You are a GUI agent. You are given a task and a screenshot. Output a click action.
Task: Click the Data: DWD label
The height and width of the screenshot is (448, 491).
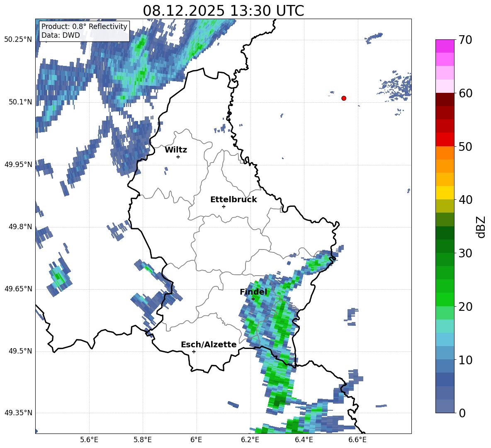pyautogui.click(x=61, y=35)
